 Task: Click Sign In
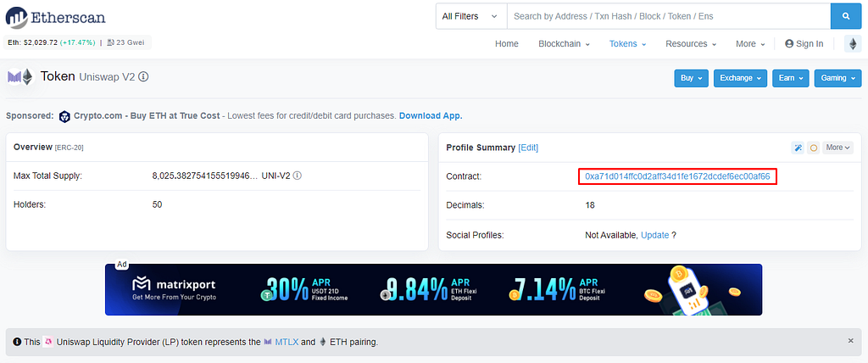pos(804,44)
